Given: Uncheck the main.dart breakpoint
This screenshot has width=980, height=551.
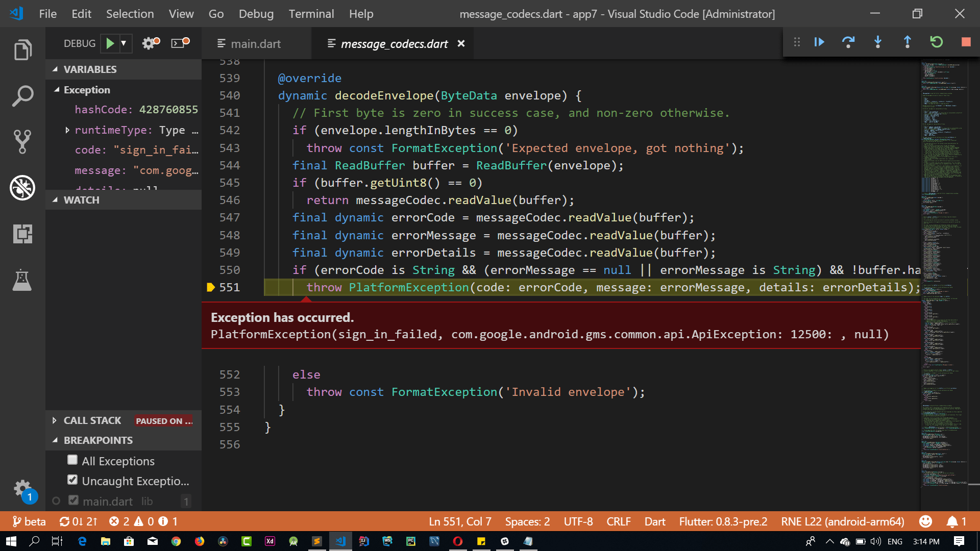Looking at the screenshot, I should [x=72, y=500].
